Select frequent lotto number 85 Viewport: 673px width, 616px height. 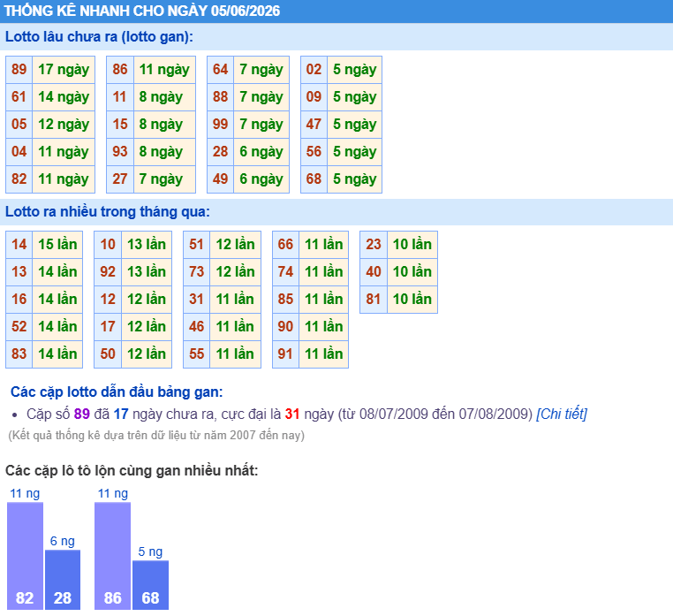pos(285,299)
